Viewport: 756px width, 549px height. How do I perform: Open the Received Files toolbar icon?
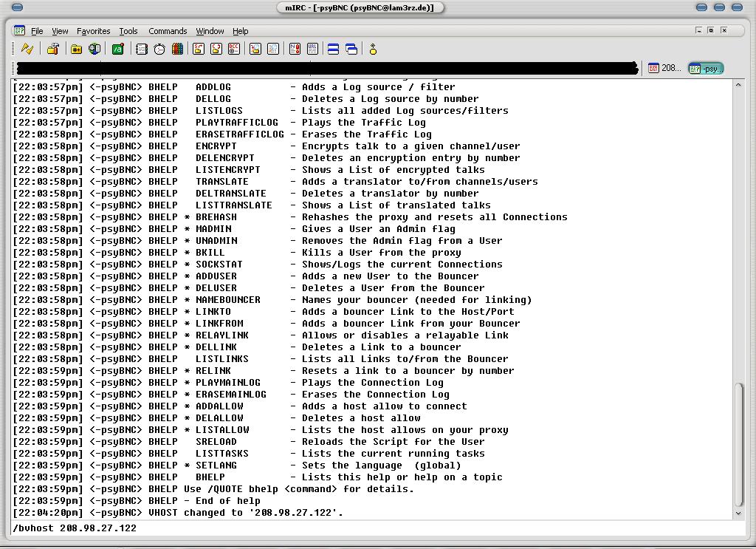[255, 49]
